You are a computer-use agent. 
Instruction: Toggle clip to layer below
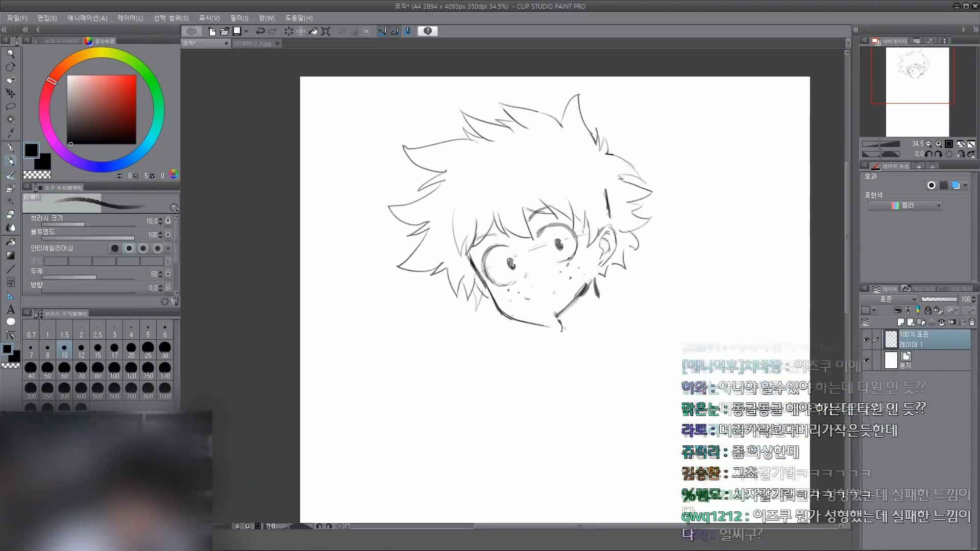(897, 310)
